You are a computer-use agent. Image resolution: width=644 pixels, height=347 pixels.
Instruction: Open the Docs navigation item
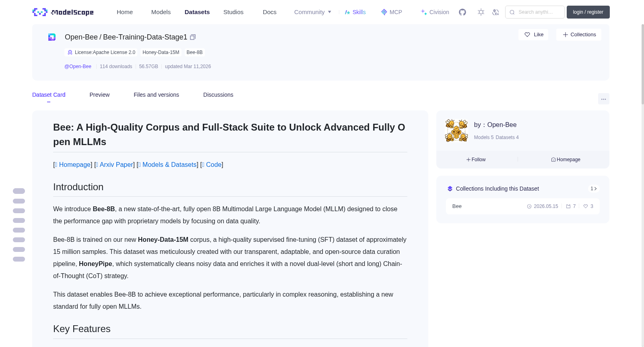(270, 12)
